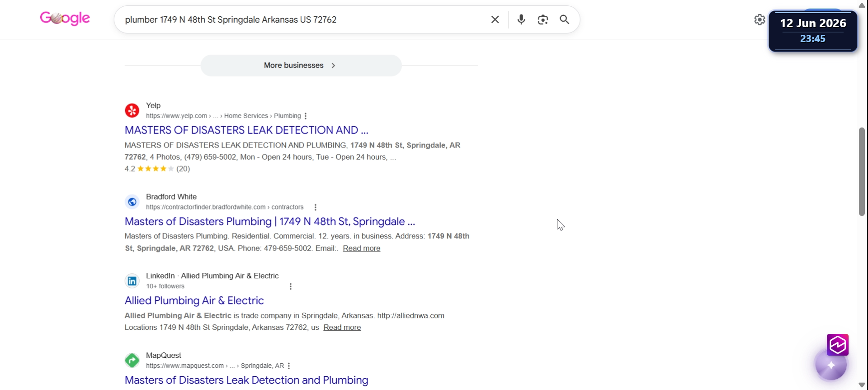Click the yelp.com breadcrumb URL

click(x=223, y=116)
